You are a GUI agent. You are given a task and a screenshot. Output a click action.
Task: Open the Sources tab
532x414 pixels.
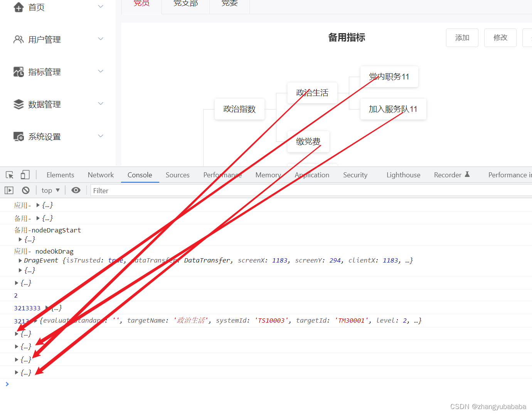(177, 175)
